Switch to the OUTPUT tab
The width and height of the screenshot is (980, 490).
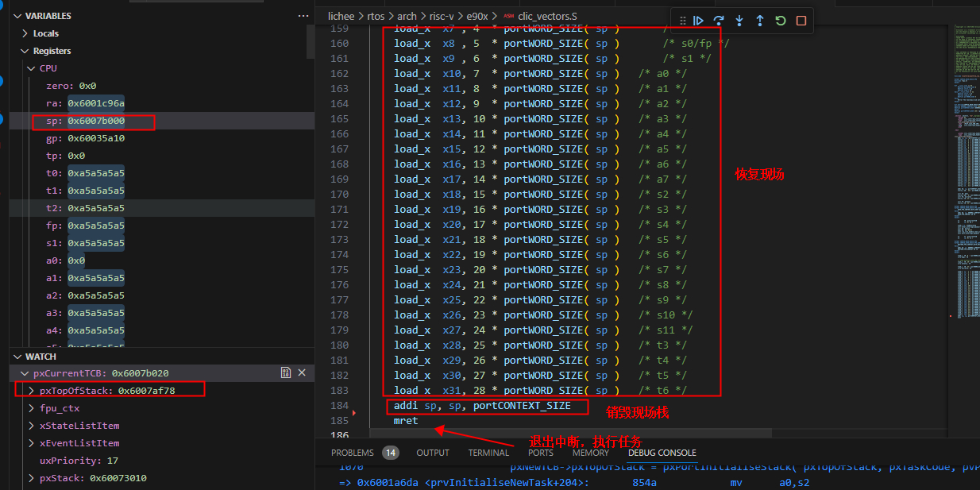(x=433, y=453)
